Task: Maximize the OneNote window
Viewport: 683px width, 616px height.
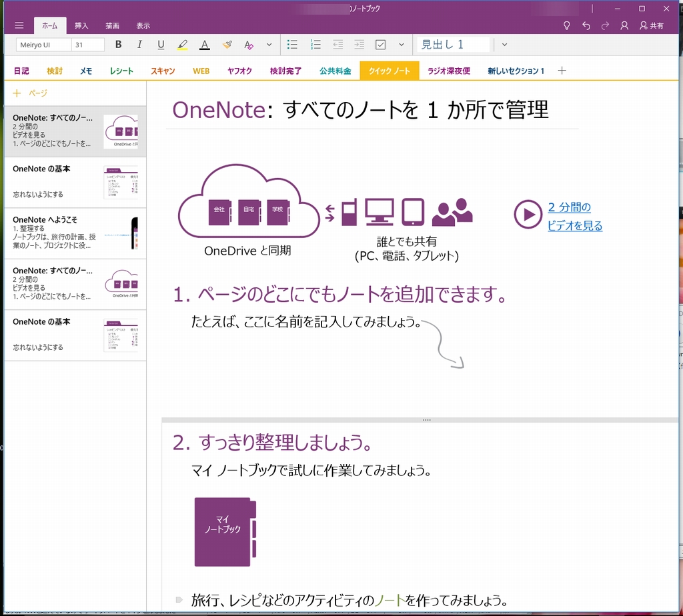Action: (642, 9)
